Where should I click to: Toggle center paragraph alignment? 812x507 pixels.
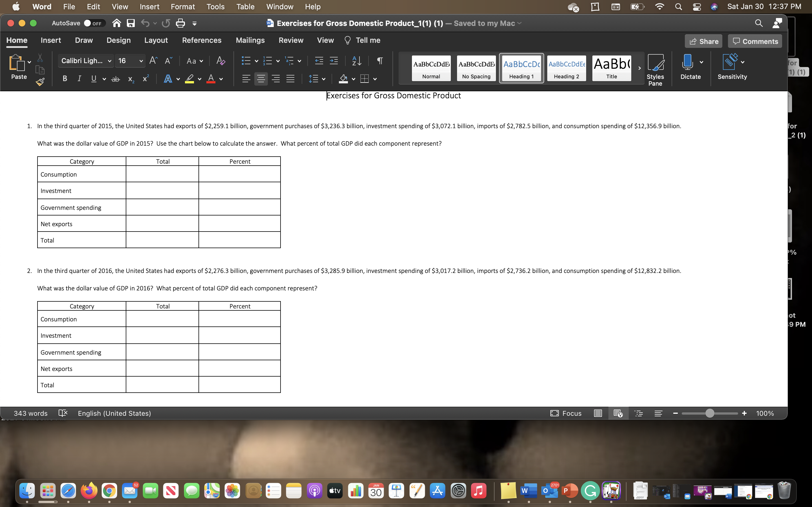[x=261, y=79]
